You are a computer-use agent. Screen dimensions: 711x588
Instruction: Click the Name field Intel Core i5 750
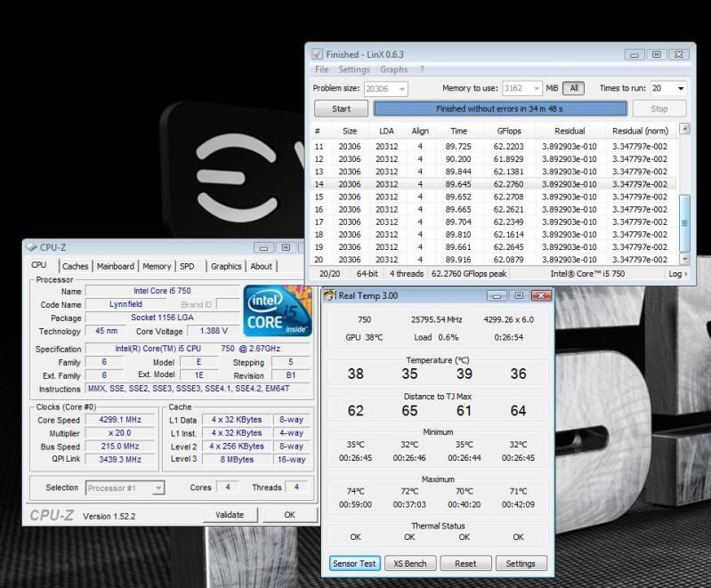(162, 291)
